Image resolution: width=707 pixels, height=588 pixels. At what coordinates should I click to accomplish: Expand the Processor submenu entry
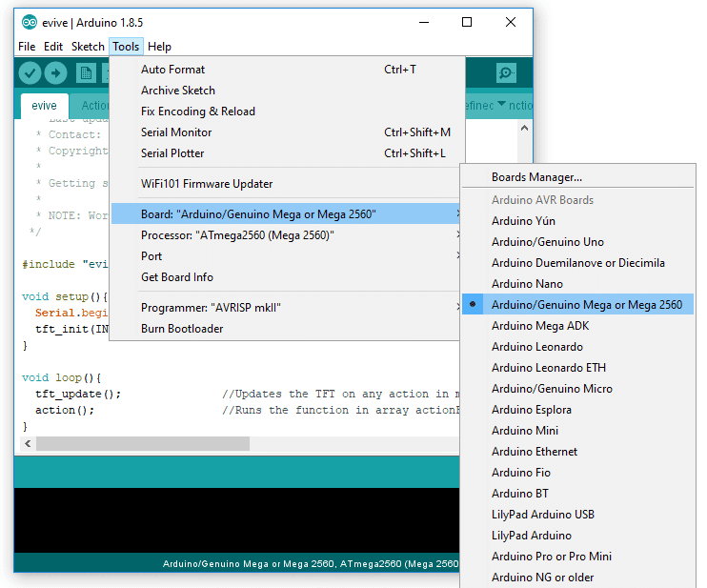click(288, 235)
